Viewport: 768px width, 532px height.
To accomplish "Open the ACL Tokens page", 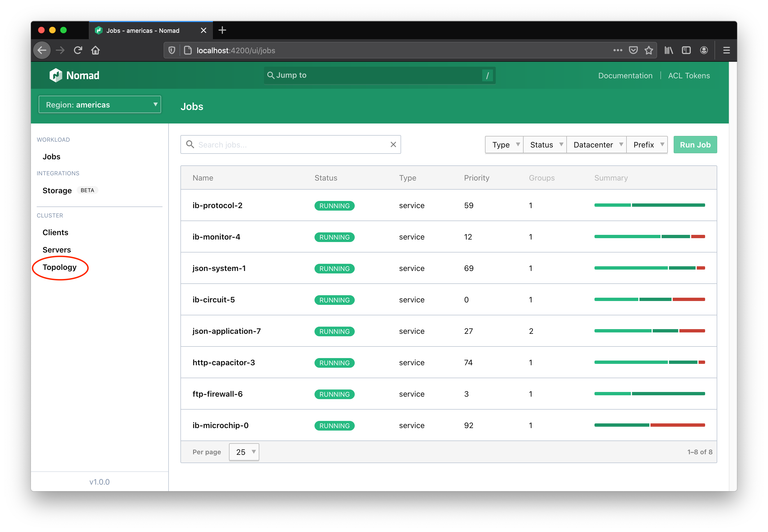I will [x=689, y=75].
